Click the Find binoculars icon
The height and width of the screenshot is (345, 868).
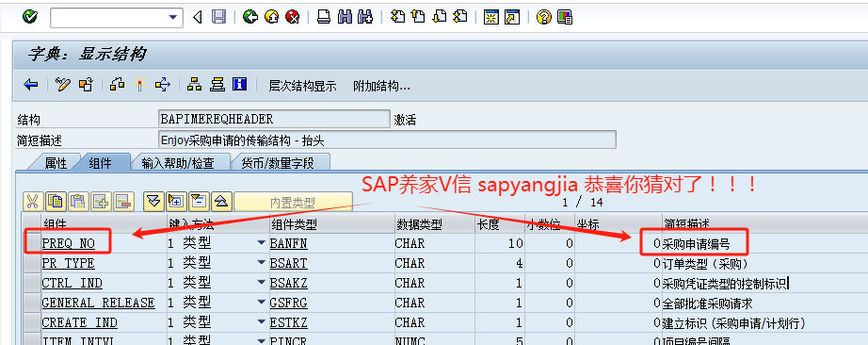coord(345,17)
